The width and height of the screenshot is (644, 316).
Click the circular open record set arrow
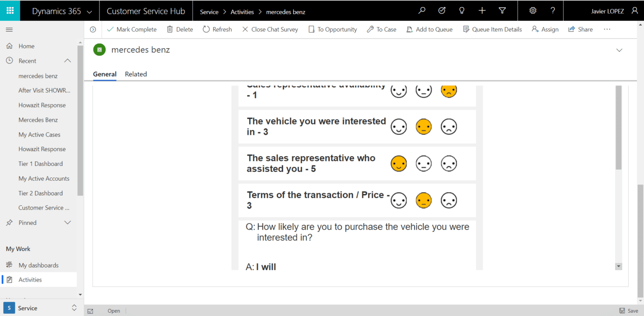click(93, 29)
